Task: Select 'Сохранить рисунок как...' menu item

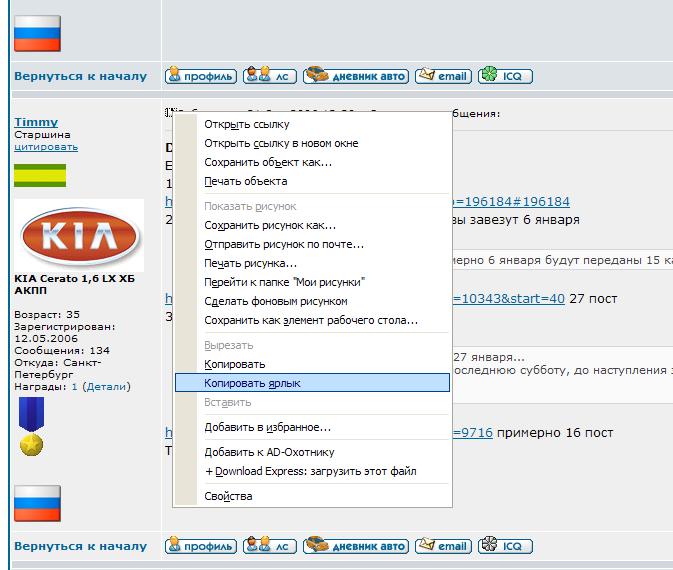Action: [x=270, y=225]
